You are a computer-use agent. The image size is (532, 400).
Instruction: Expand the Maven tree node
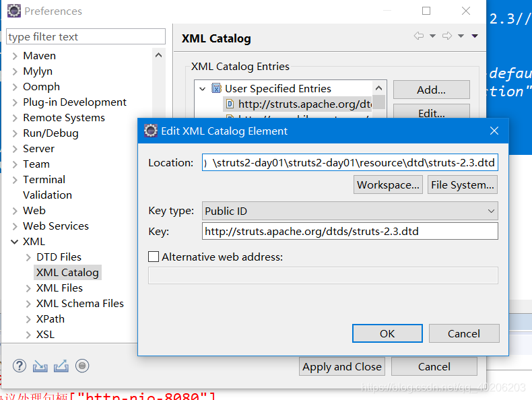(x=15, y=56)
